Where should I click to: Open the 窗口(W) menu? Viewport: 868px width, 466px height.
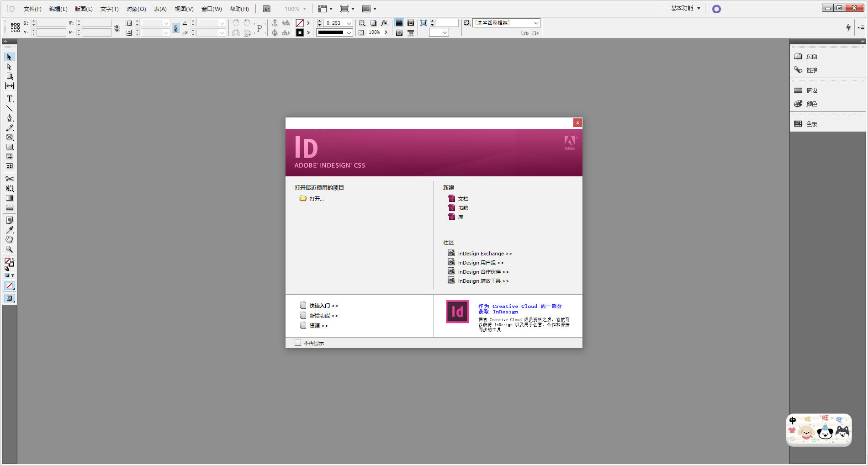212,9
